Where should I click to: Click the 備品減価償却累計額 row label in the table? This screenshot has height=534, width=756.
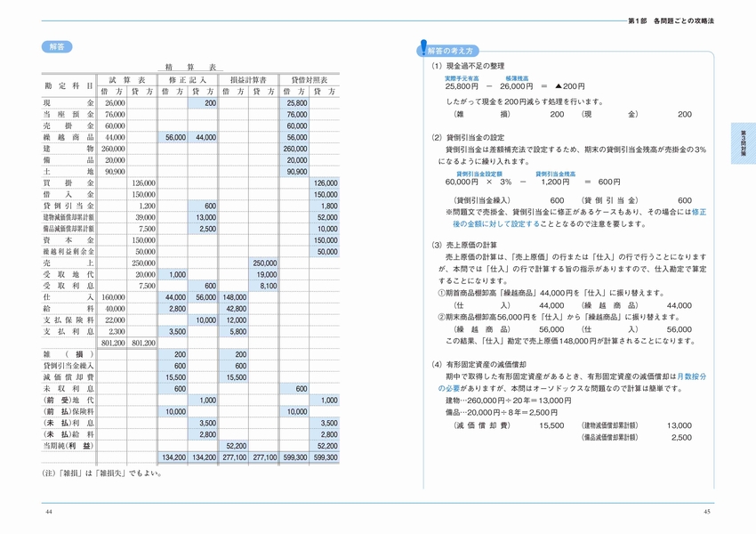click(x=69, y=229)
